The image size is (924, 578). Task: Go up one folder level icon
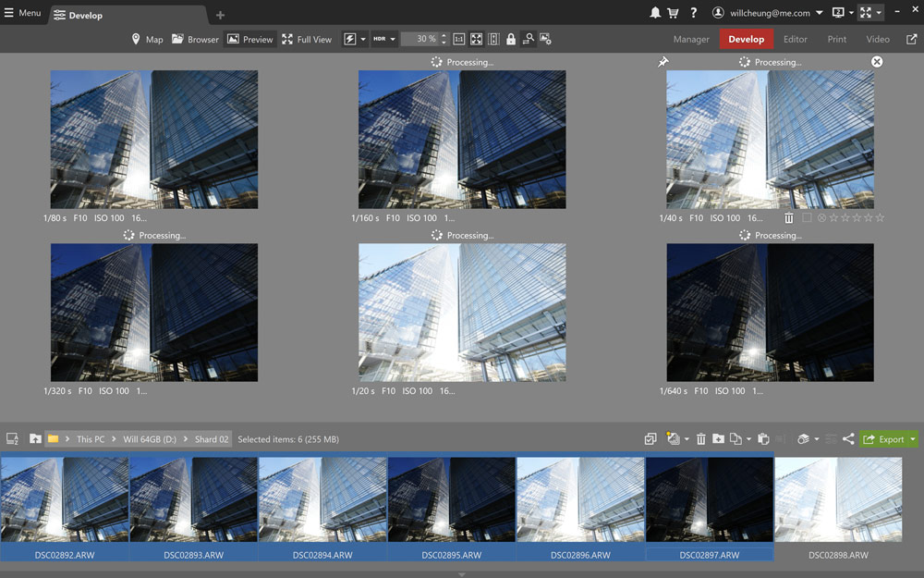point(35,438)
